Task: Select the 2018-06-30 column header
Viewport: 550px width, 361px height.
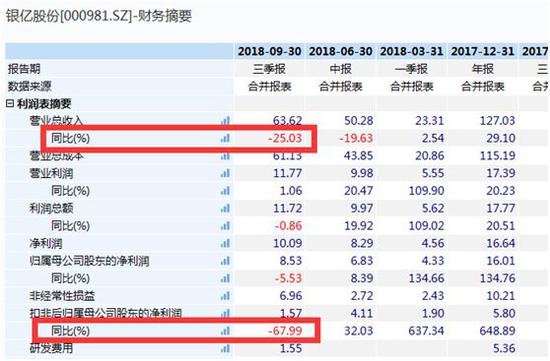Action: click(341, 52)
